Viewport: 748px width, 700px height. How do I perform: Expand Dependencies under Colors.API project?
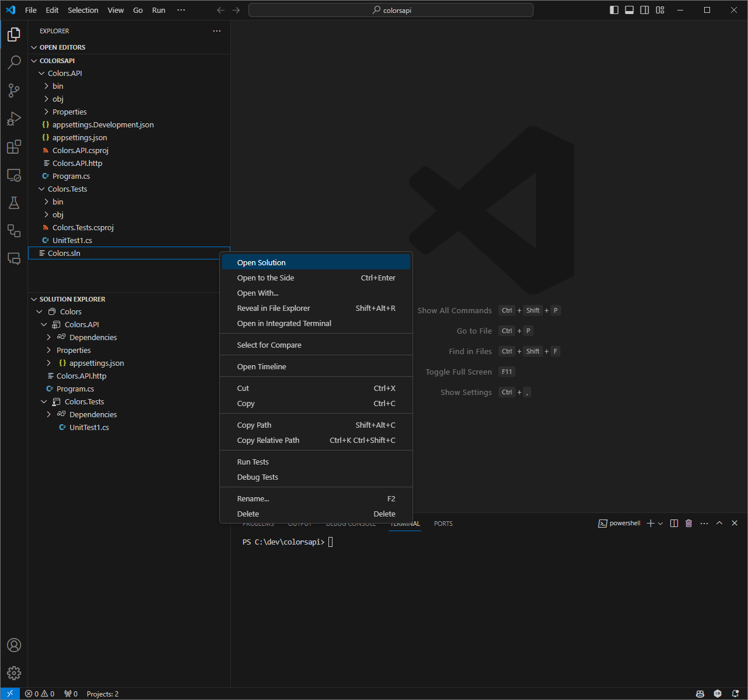(49, 338)
